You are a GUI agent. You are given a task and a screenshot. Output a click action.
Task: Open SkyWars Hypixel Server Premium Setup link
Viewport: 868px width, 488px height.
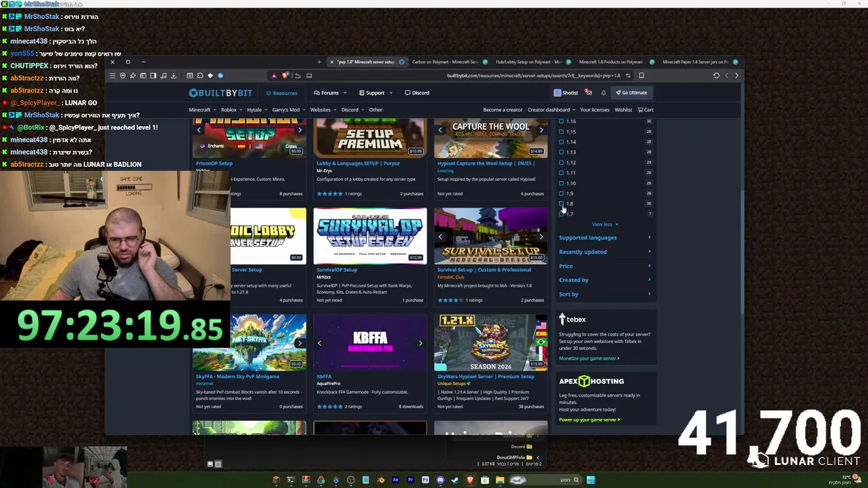click(x=486, y=376)
